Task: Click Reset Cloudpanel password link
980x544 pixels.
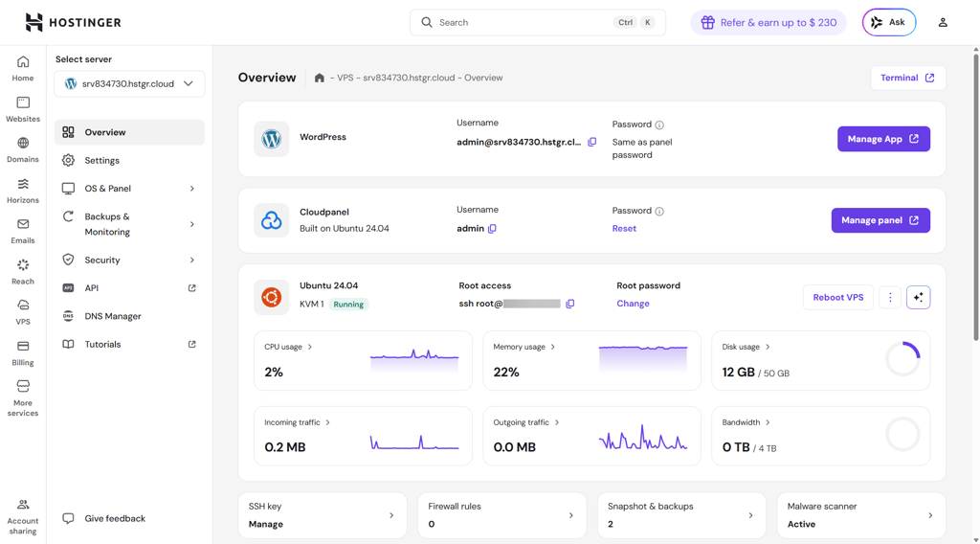Action: [624, 229]
